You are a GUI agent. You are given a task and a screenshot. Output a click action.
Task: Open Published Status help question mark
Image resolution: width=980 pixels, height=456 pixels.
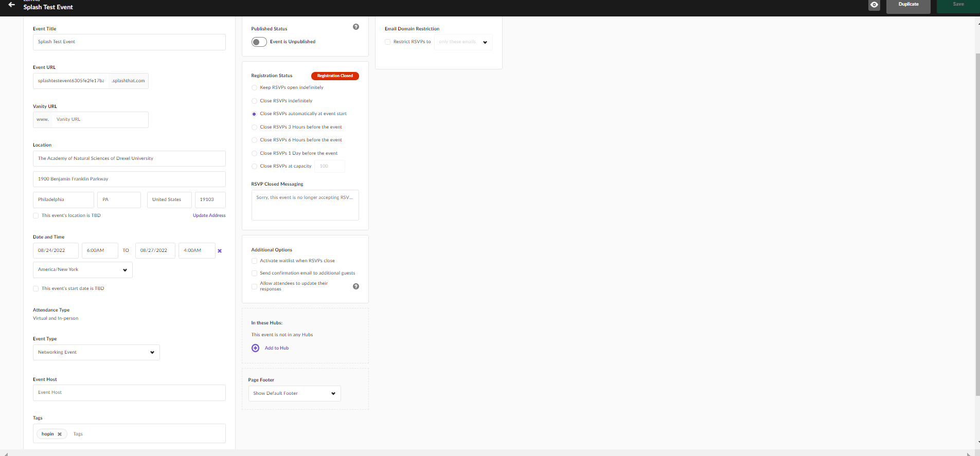coord(356,27)
